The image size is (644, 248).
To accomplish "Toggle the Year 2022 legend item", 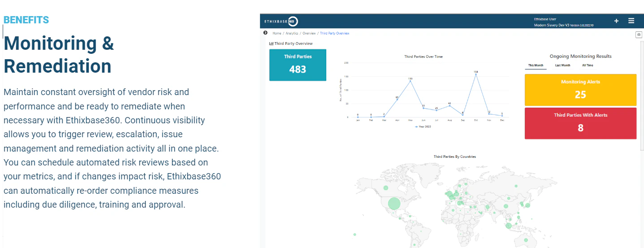I will (x=423, y=127).
